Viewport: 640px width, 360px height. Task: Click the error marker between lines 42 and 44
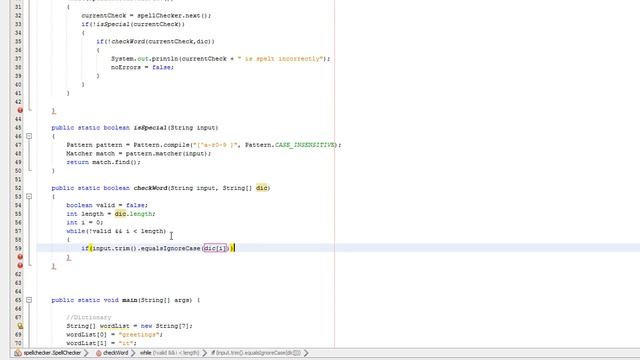(20, 110)
